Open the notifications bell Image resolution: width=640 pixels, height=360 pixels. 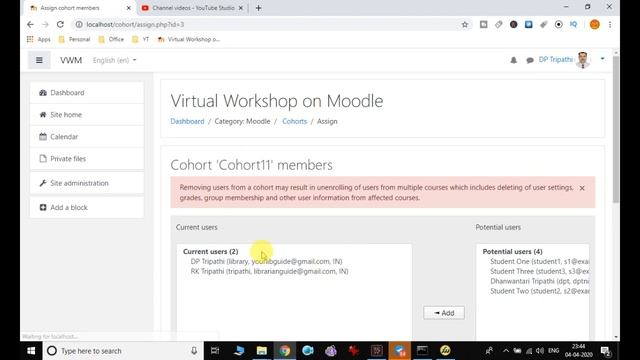pyautogui.click(x=513, y=60)
